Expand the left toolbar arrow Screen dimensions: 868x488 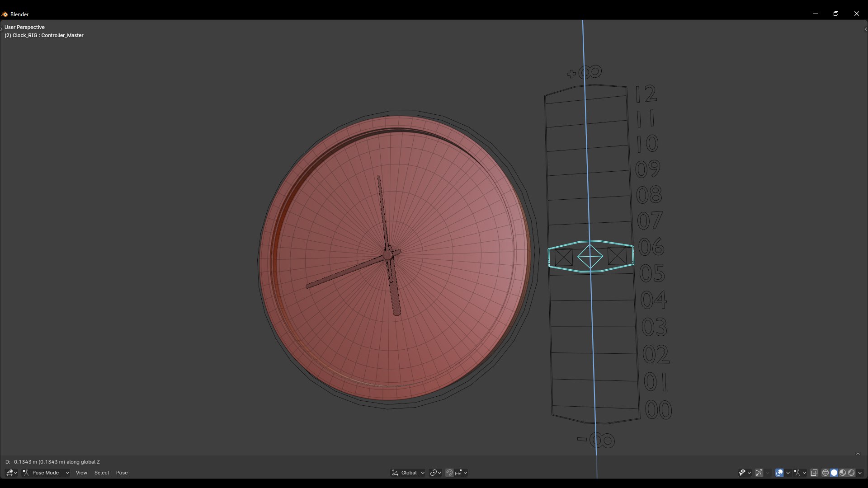pyautogui.click(x=2, y=29)
